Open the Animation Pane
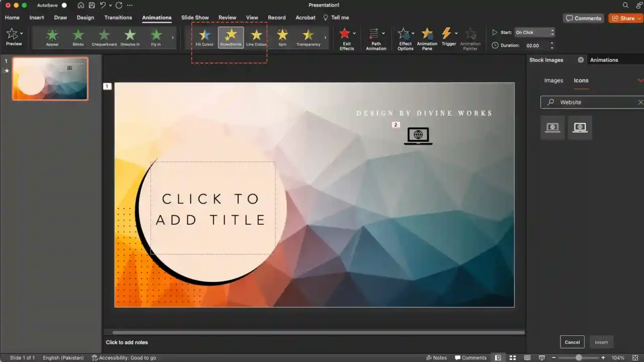 427,38
